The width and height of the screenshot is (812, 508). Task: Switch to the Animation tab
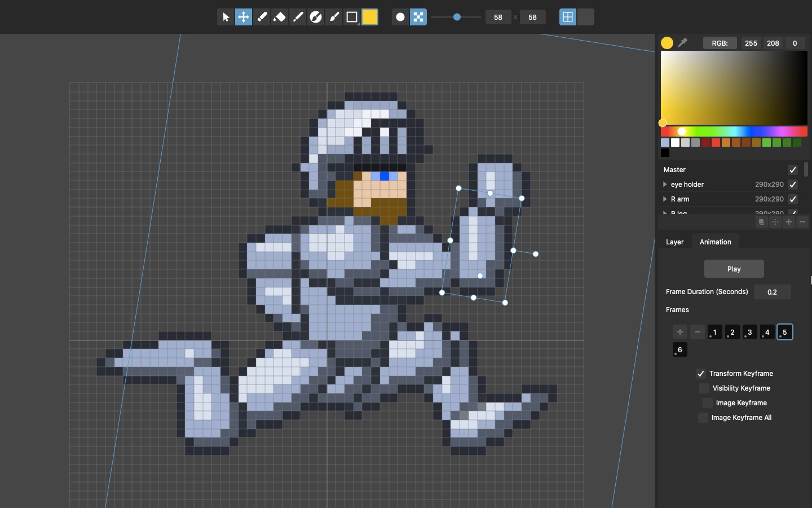(715, 242)
